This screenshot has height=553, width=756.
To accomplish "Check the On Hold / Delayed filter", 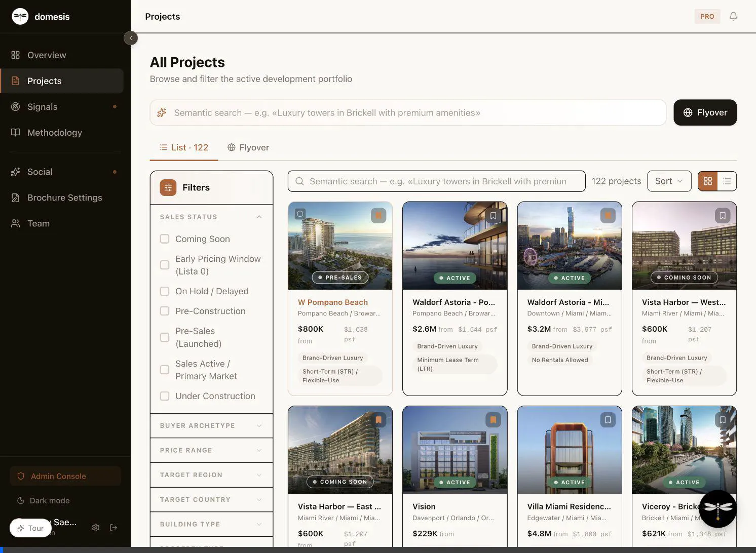I will coord(165,291).
